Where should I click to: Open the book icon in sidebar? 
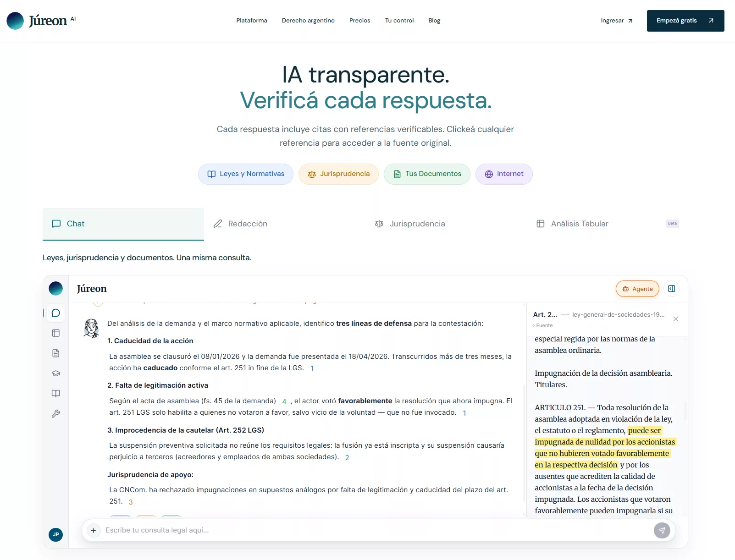pyautogui.click(x=56, y=394)
